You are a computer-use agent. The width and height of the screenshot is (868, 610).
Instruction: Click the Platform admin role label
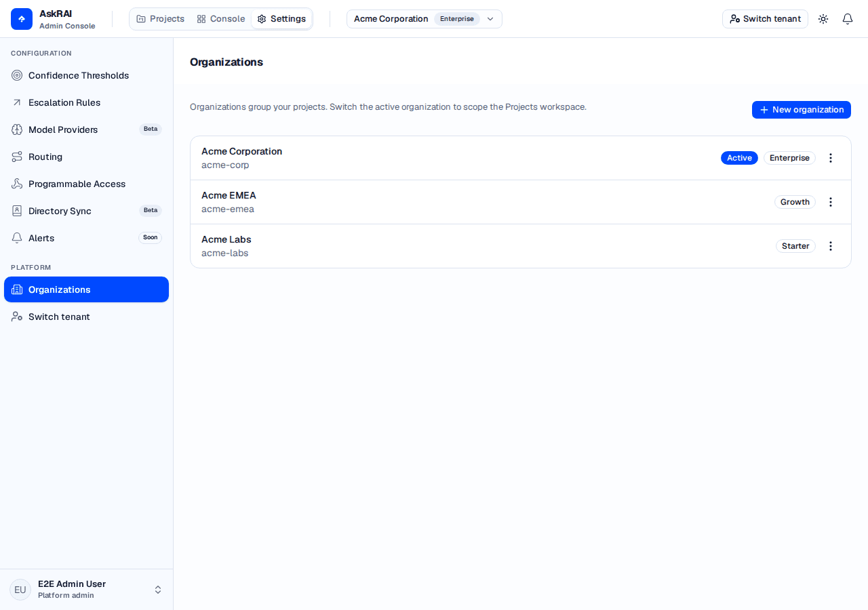coord(66,596)
